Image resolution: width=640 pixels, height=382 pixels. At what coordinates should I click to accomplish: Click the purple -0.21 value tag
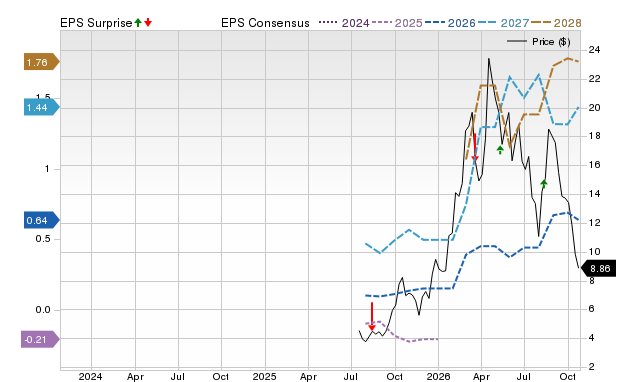pos(40,339)
